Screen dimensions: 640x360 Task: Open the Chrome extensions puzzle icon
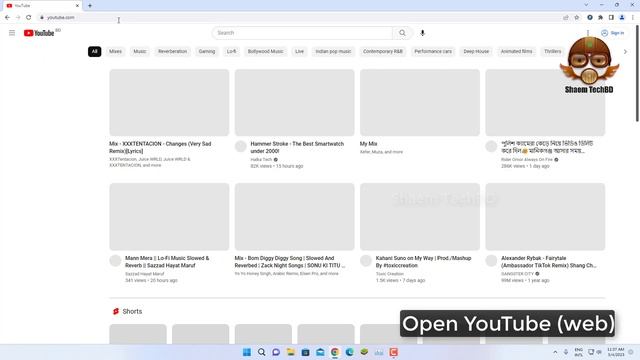pos(600,18)
